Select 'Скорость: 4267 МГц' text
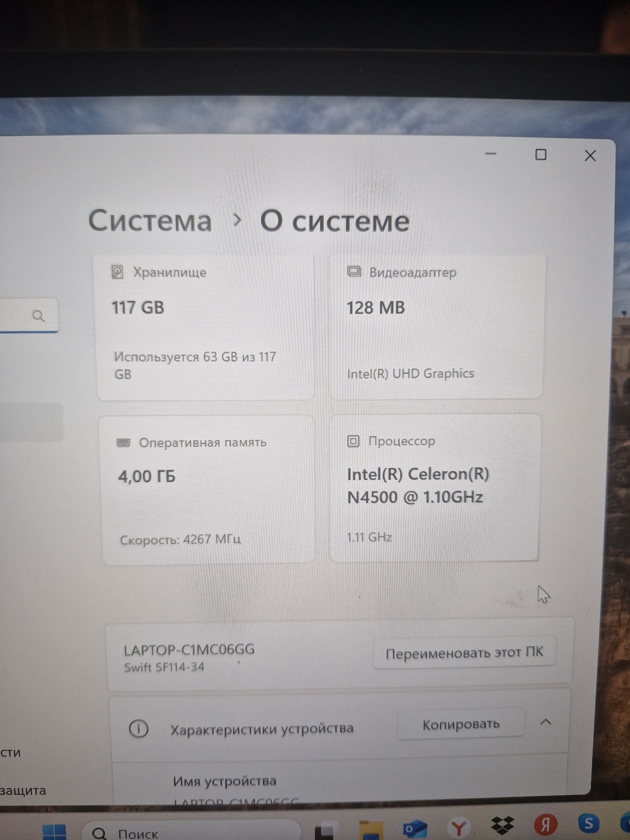 180,539
